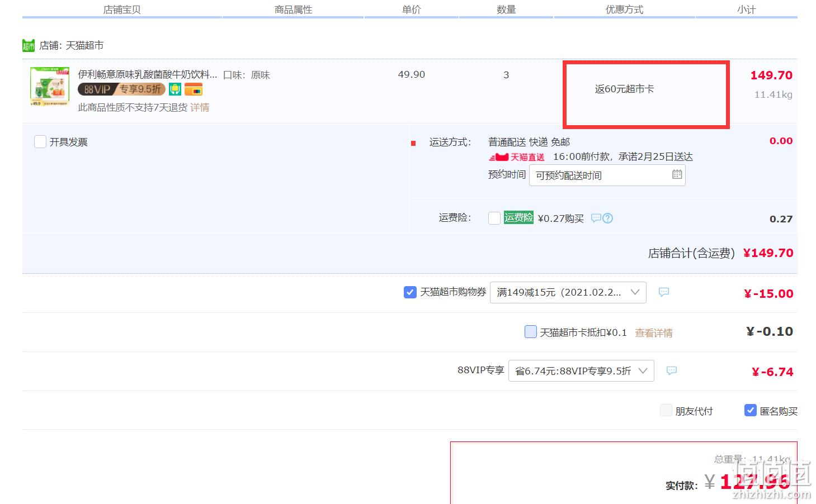Click the store total ¥149.70

(768, 253)
